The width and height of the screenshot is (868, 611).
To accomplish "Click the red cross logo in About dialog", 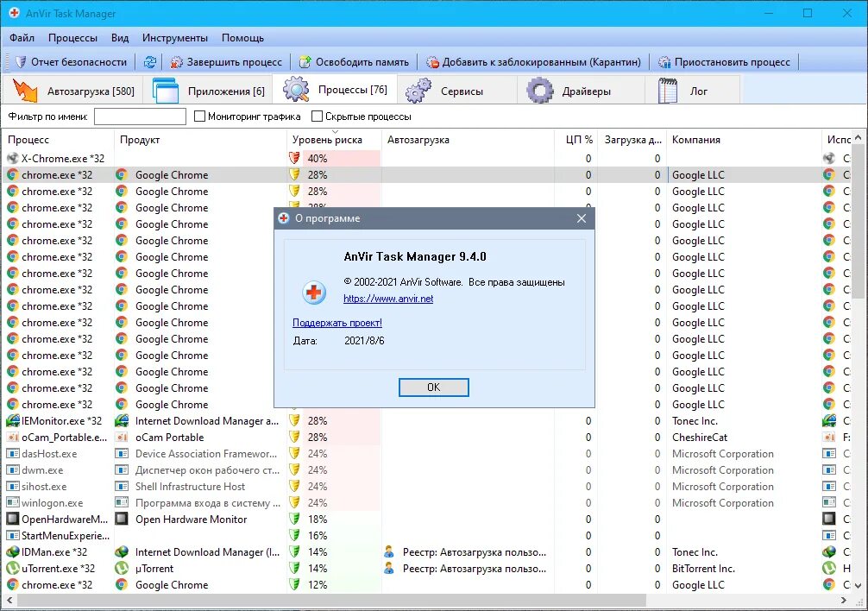I will 314,293.
